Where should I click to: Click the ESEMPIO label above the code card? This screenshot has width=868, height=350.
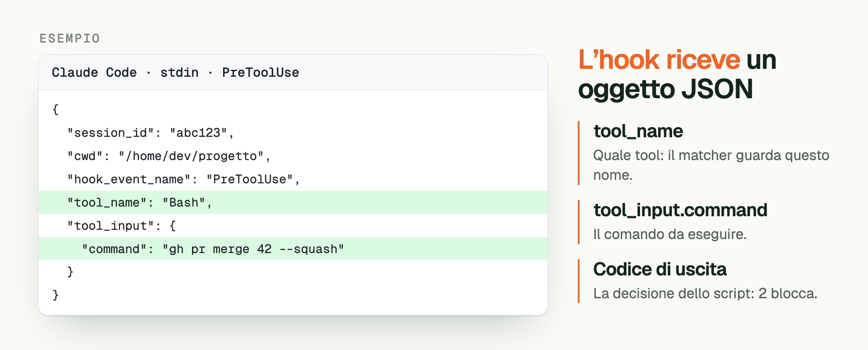[x=70, y=39]
